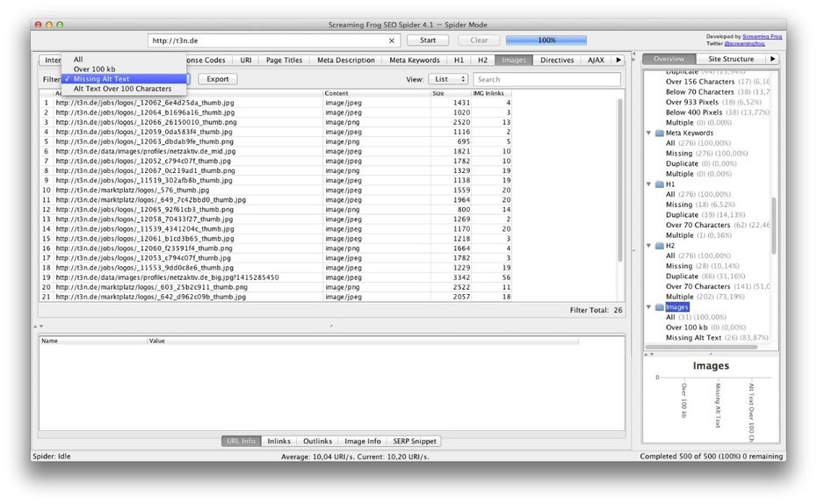Image resolution: width=817 pixels, height=504 pixels.
Task: Switch to the H1 tab
Action: tap(459, 60)
